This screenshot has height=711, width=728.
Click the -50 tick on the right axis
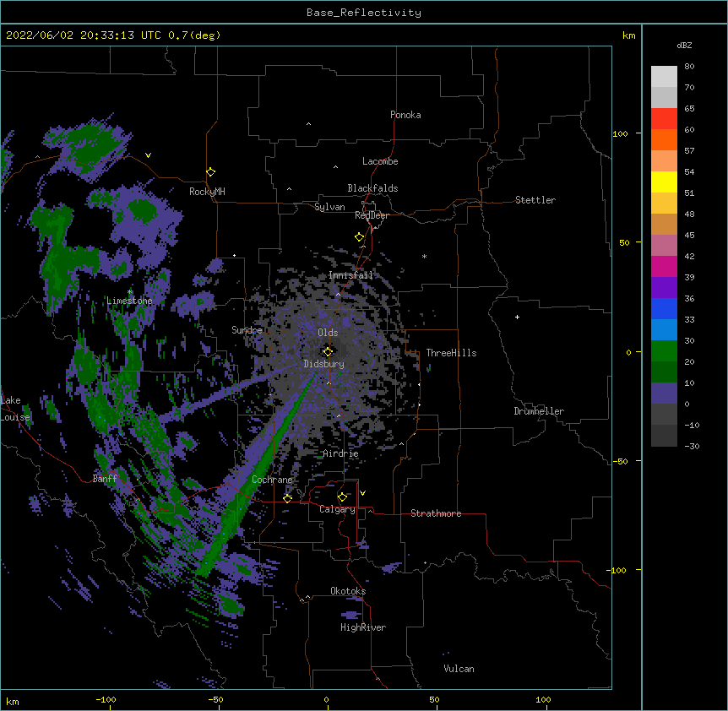click(620, 461)
